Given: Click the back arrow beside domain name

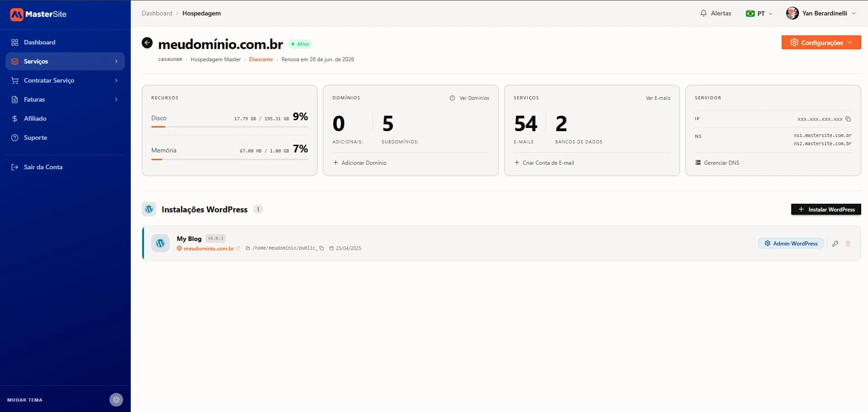Looking at the screenshot, I should (x=147, y=43).
